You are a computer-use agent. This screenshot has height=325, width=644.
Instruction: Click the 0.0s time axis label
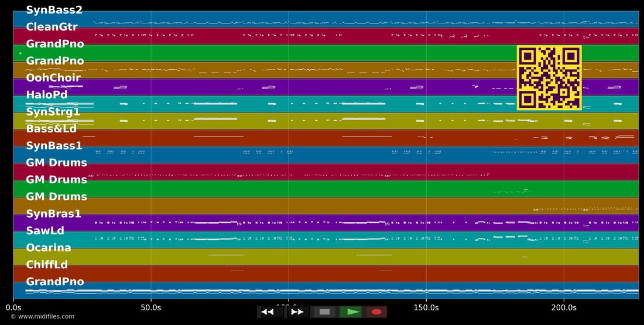(x=13, y=308)
